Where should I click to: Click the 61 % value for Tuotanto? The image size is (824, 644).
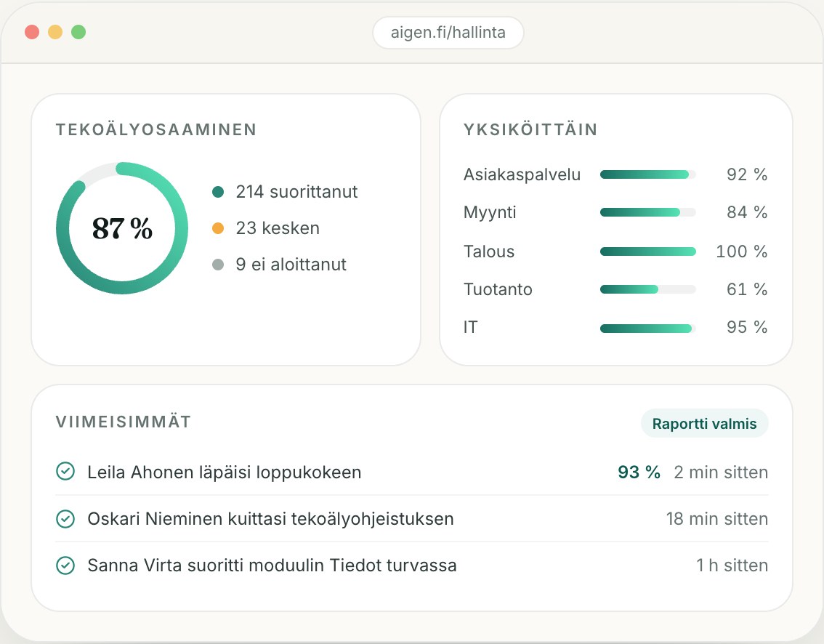click(747, 289)
